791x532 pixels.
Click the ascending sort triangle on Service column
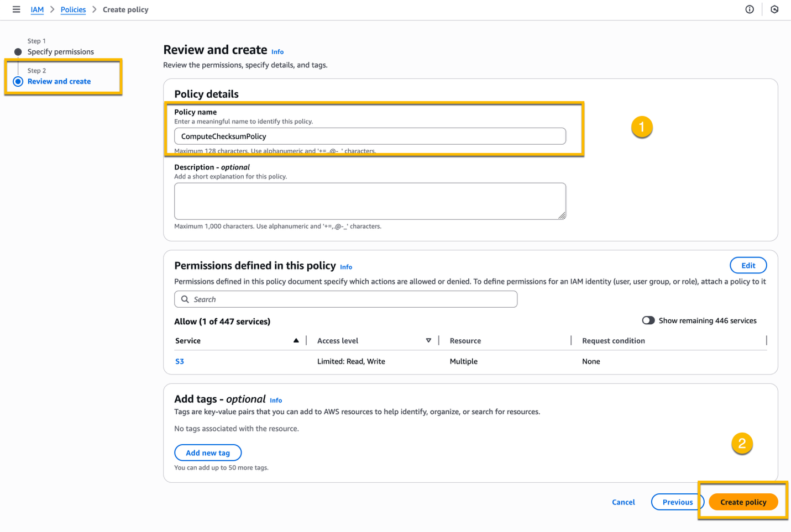[296, 340]
